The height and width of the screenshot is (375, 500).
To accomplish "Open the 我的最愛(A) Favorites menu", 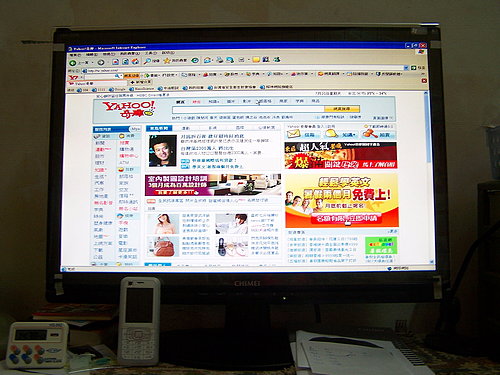I will coord(130,53).
